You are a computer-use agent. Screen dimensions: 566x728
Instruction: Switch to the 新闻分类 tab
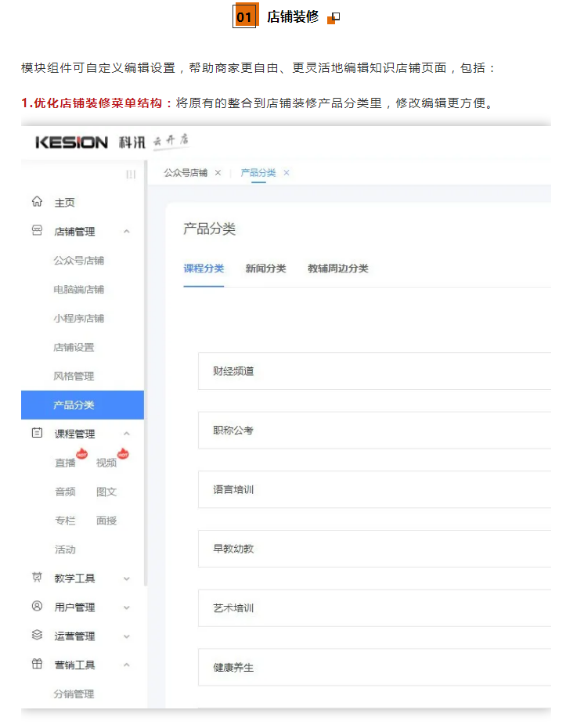pyautogui.click(x=265, y=268)
